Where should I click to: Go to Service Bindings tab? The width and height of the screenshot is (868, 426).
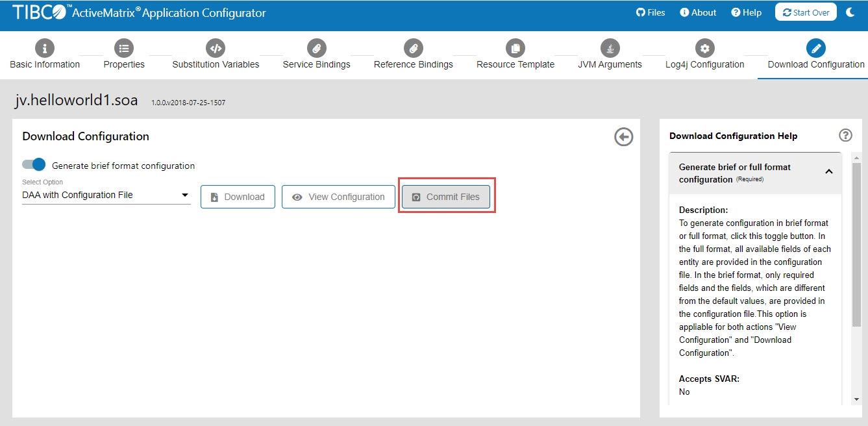(x=316, y=64)
